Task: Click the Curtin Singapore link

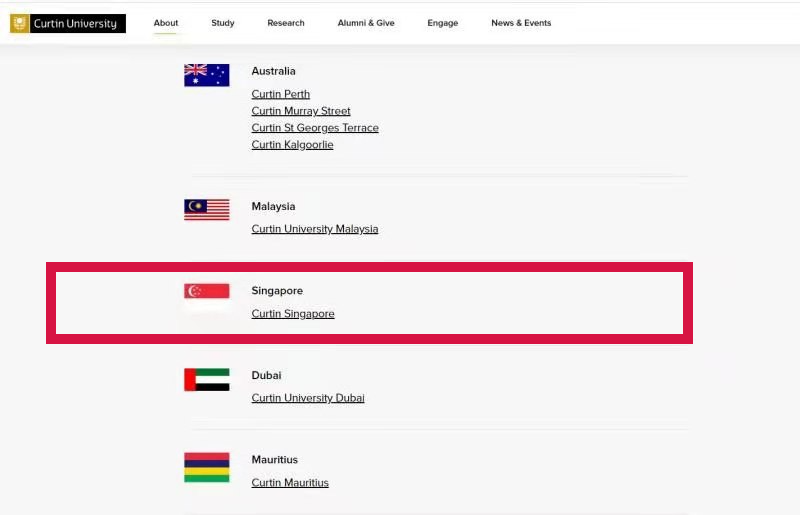Action: (293, 314)
